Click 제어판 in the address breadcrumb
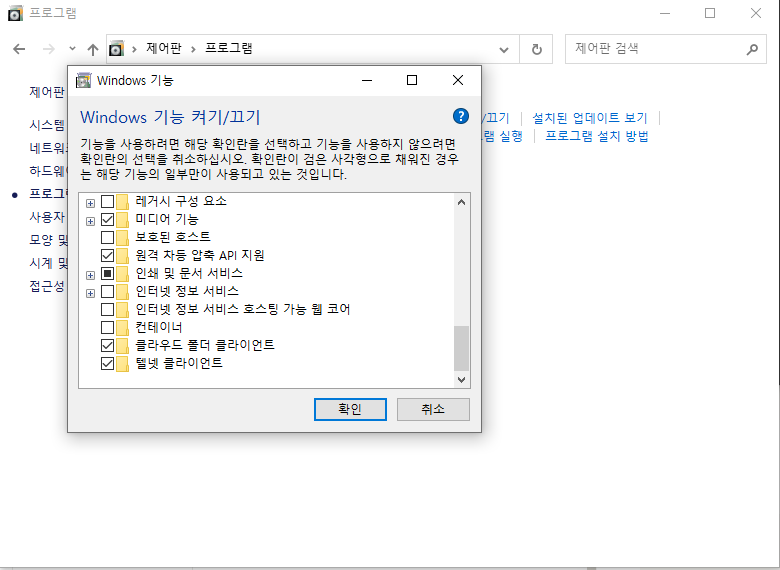The image size is (780, 570). 164,48
